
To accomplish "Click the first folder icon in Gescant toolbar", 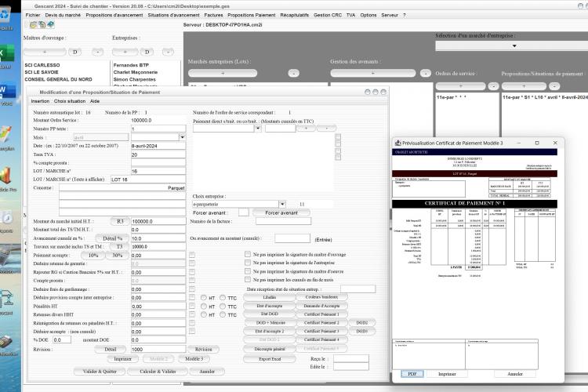I will 33,25.
